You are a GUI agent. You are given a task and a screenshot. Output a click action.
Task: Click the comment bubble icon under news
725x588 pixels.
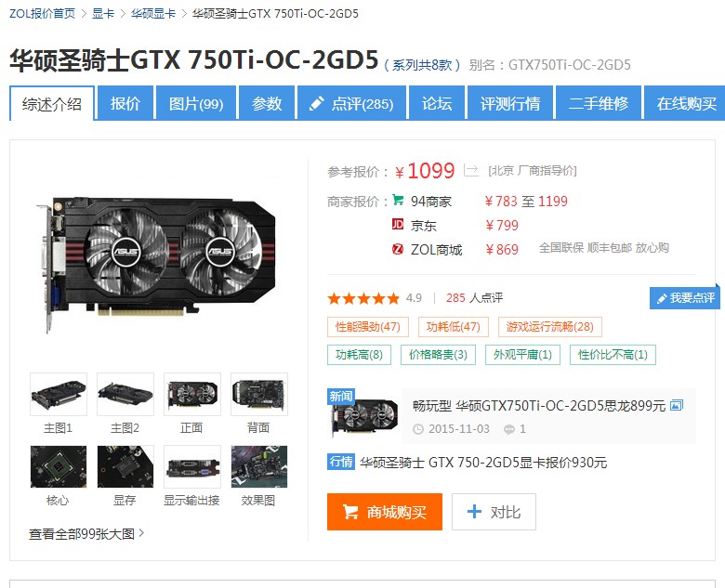[x=509, y=429]
